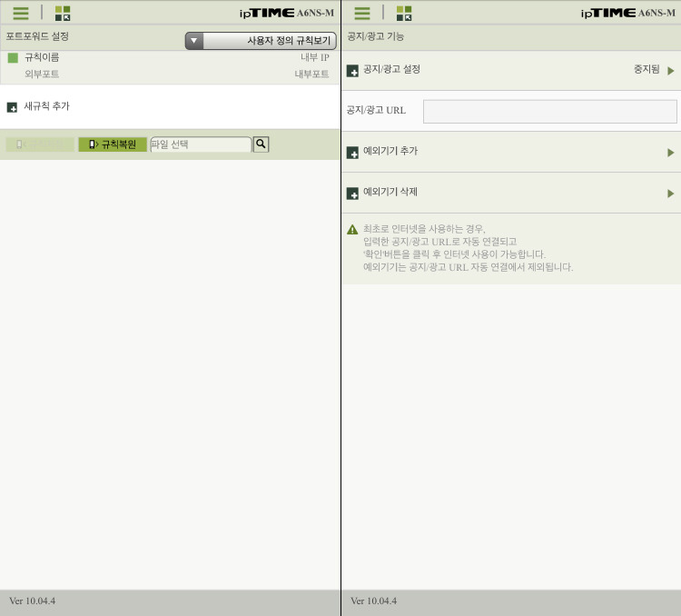Click Ver 10.04.4 in right footer

(x=373, y=601)
